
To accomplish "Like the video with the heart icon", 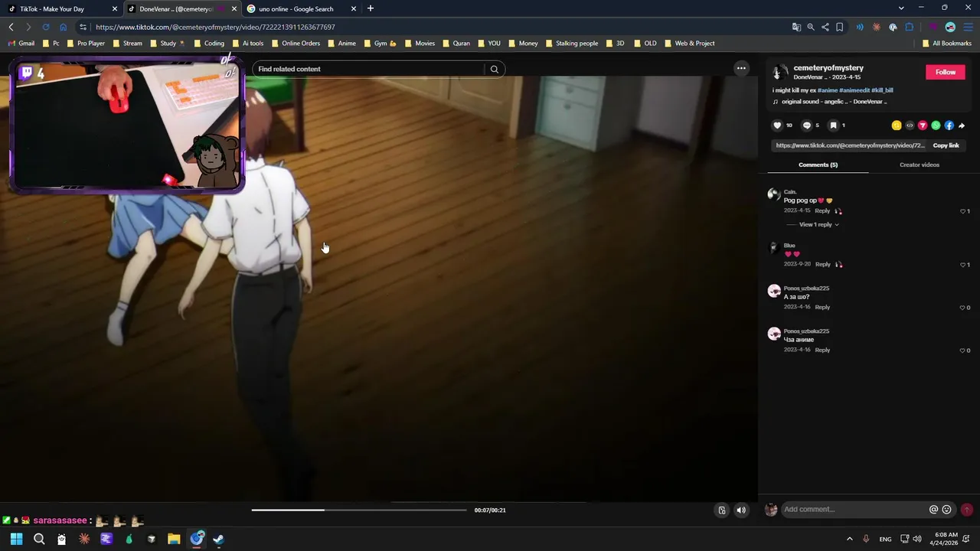I will pyautogui.click(x=777, y=126).
